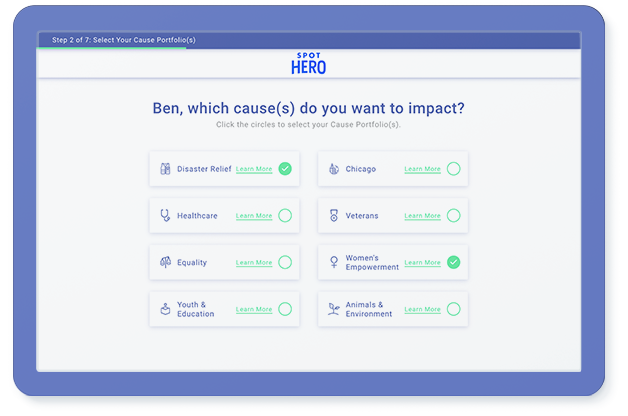Viewport: 628px width, 416px height.
Task: Select the Chicago cause circle
Action: pos(453,169)
